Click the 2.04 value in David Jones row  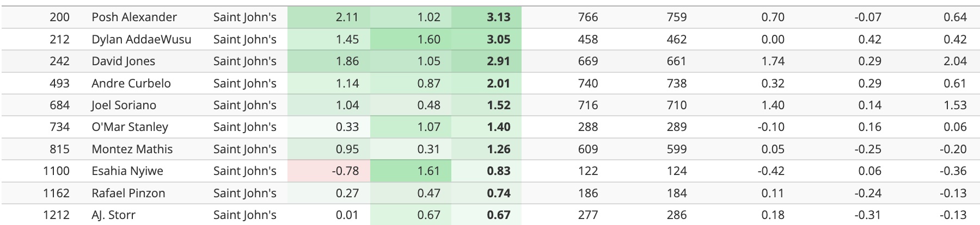[x=955, y=61]
